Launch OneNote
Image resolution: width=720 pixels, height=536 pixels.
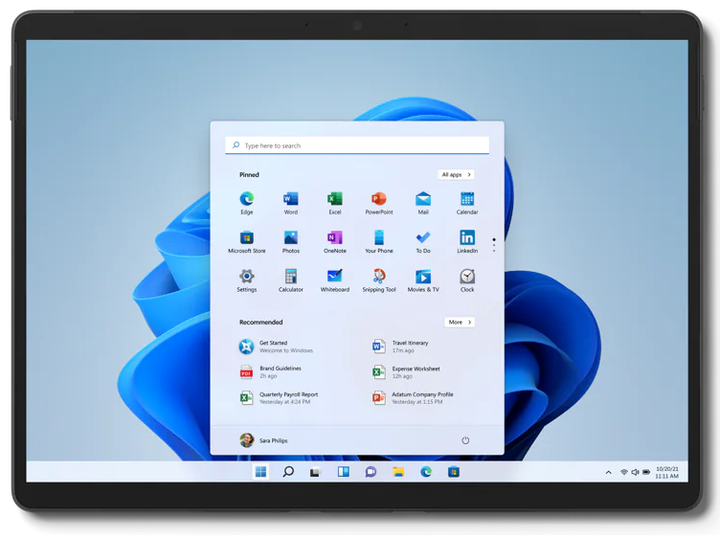335,242
